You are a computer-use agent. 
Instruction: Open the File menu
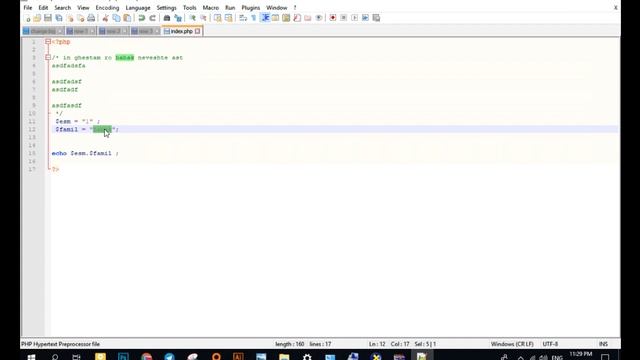pyautogui.click(x=28, y=8)
